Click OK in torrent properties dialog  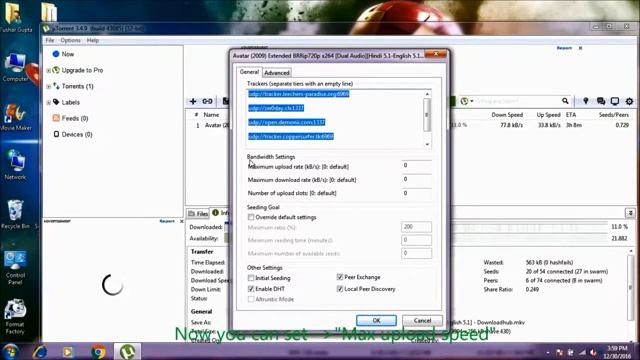pyautogui.click(x=376, y=320)
